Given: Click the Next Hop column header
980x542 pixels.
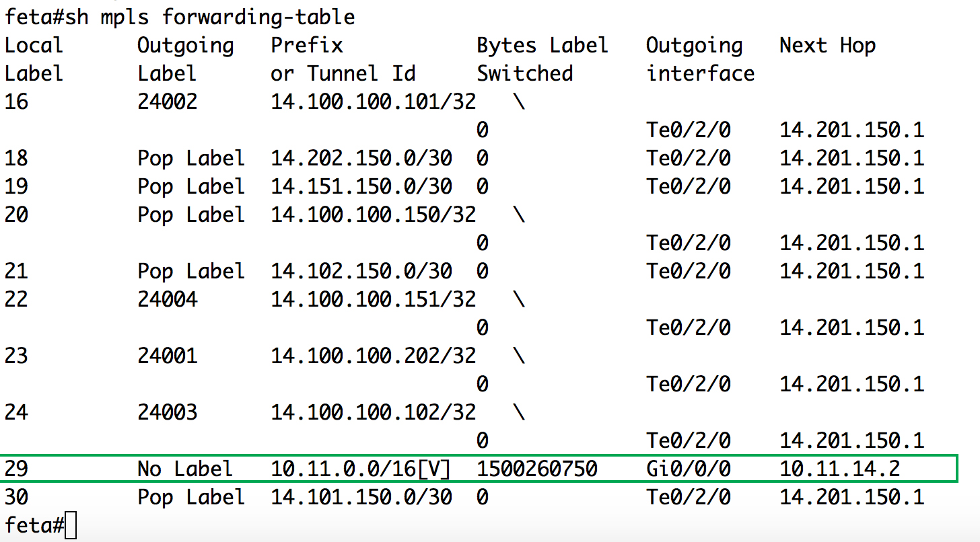Looking at the screenshot, I should point(828,46).
